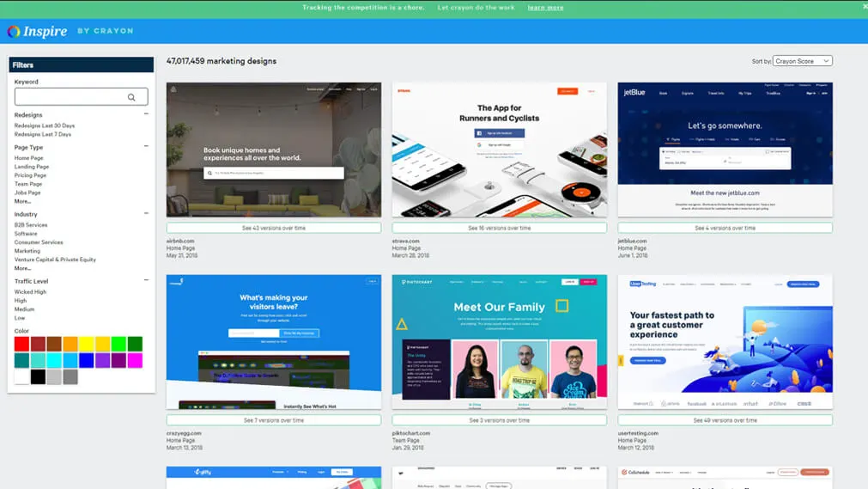This screenshot has width=868, height=489.
Task: Filter by Venture Capital & Private Equity
Action: (x=55, y=260)
